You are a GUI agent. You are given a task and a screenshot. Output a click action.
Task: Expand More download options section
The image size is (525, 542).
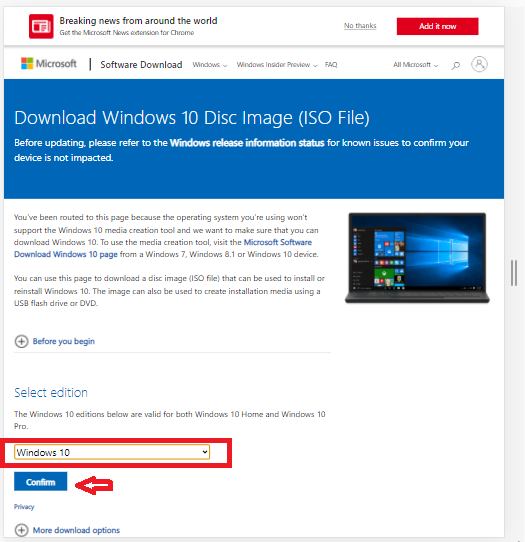point(76,530)
